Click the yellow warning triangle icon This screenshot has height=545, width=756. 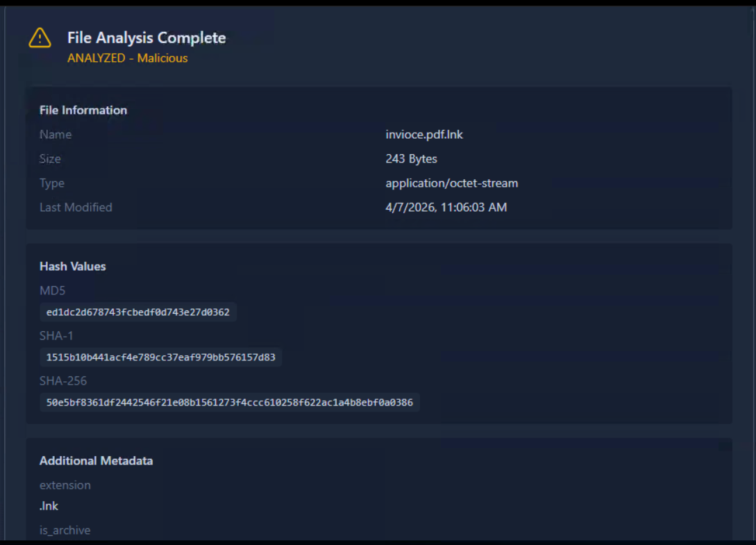pyautogui.click(x=40, y=38)
